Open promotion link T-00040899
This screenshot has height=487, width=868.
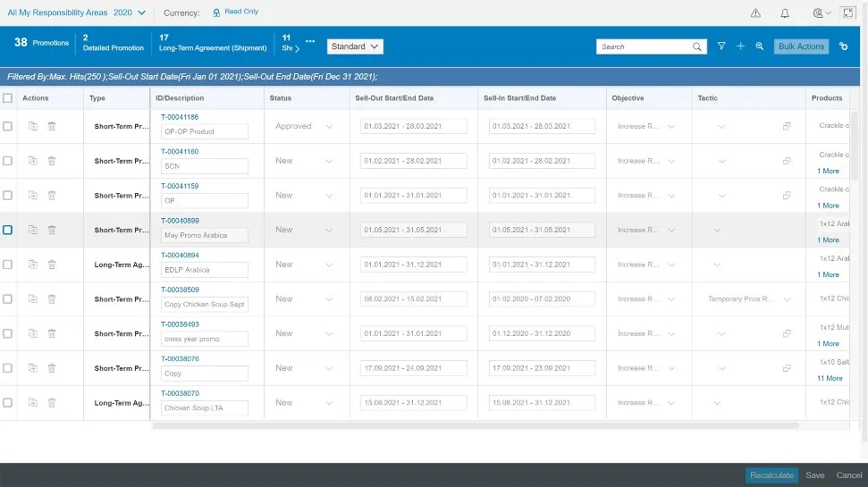[180, 221]
